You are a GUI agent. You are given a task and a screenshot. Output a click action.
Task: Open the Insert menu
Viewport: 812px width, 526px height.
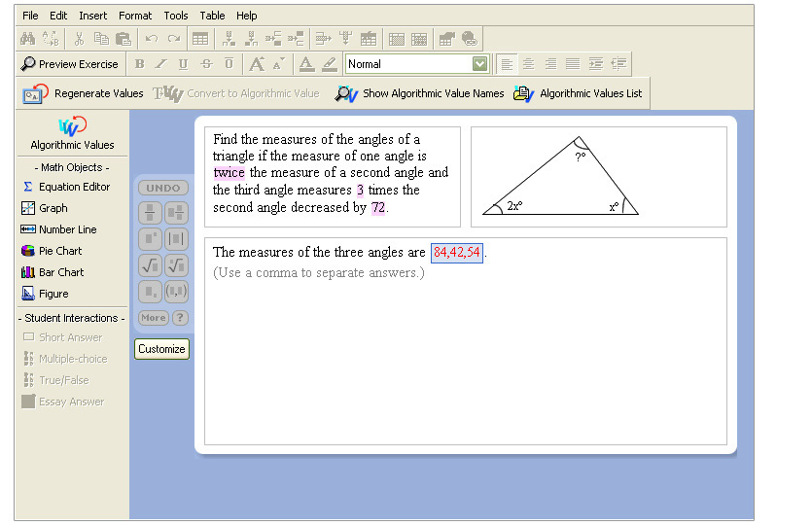92,16
